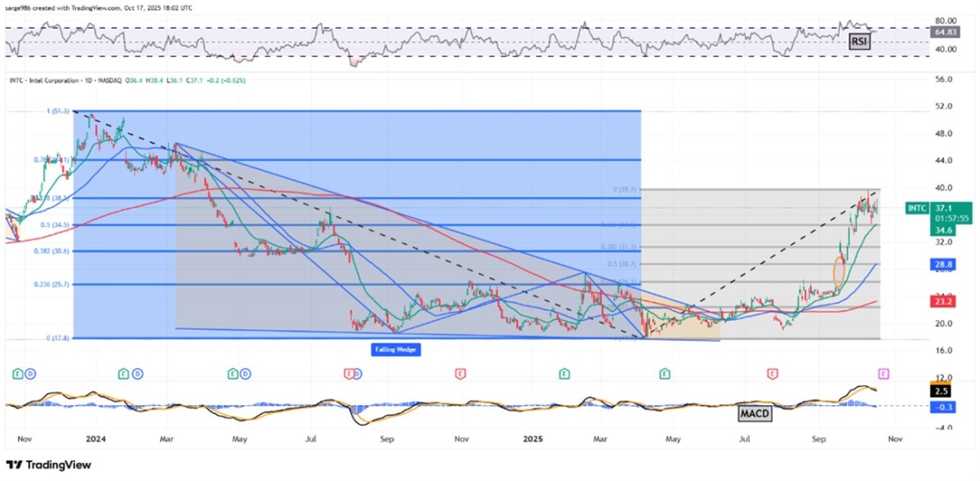
Task: Open the 1D interval selector
Action: [86, 82]
